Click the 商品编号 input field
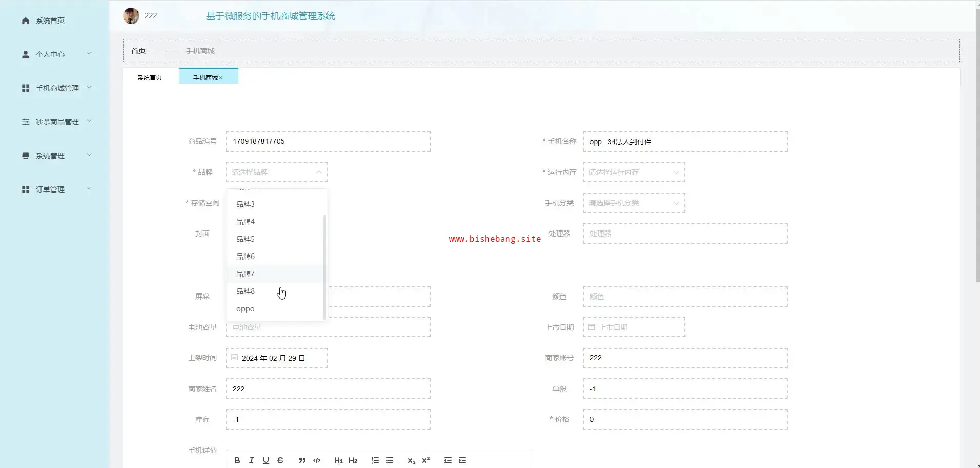The height and width of the screenshot is (468, 980). [328, 141]
